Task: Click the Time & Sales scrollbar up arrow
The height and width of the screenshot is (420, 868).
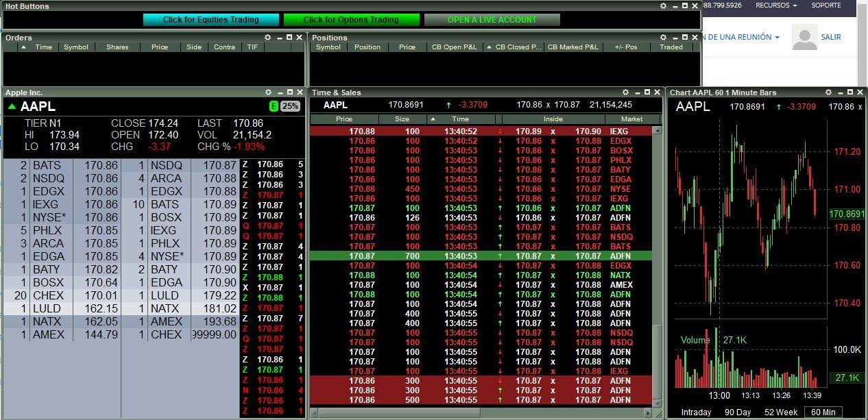Action: (657, 129)
